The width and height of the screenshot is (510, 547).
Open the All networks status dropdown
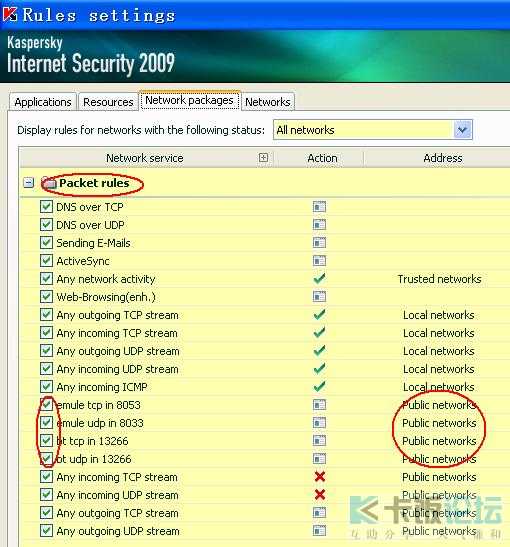tap(463, 130)
